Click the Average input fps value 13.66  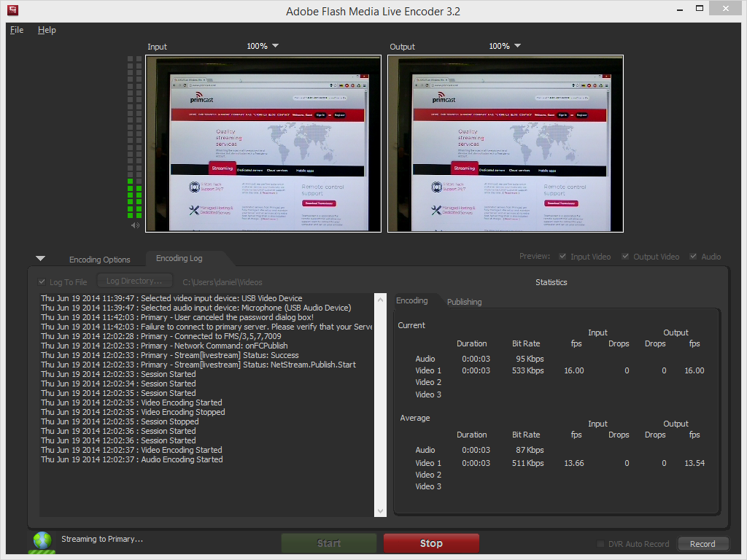pyautogui.click(x=574, y=463)
